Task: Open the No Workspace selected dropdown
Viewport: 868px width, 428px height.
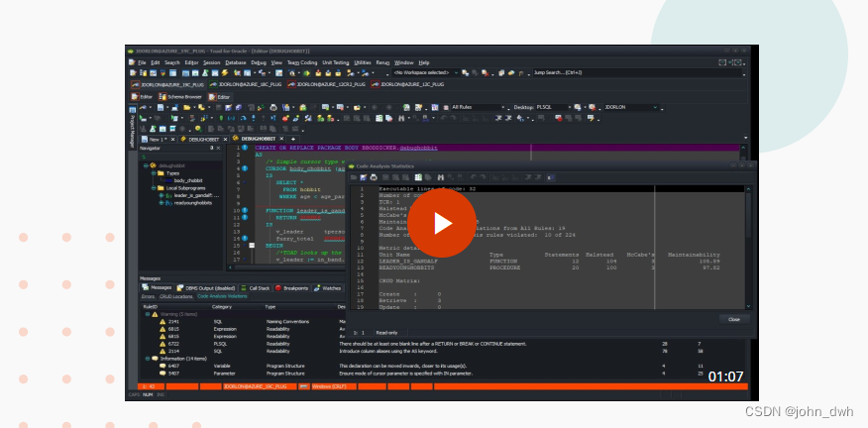Action: pyautogui.click(x=426, y=72)
